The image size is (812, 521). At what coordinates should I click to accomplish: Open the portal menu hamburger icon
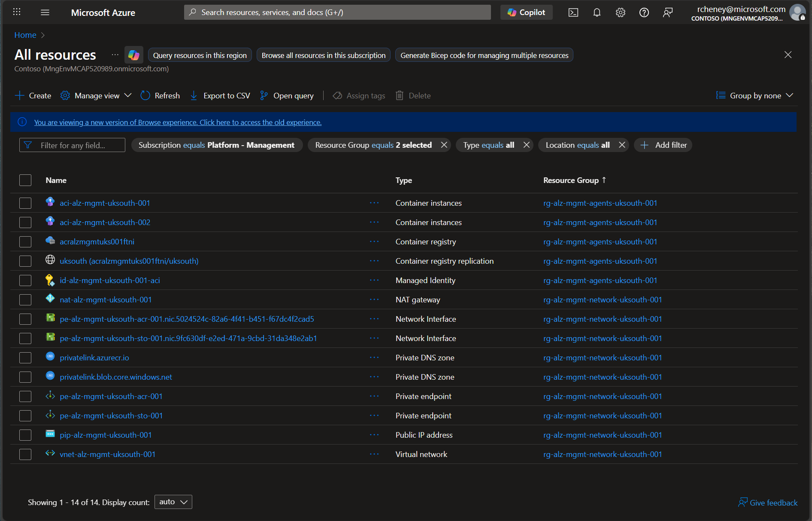(x=45, y=12)
